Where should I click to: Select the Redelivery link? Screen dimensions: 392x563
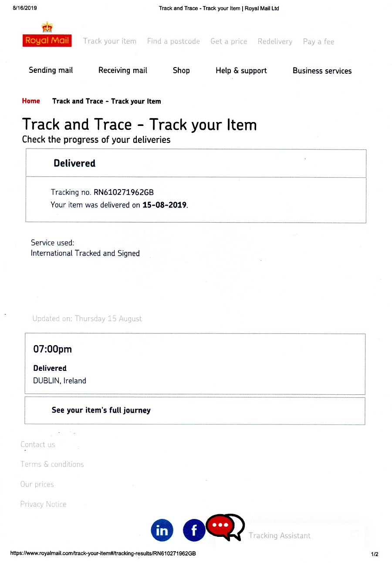[x=275, y=41]
